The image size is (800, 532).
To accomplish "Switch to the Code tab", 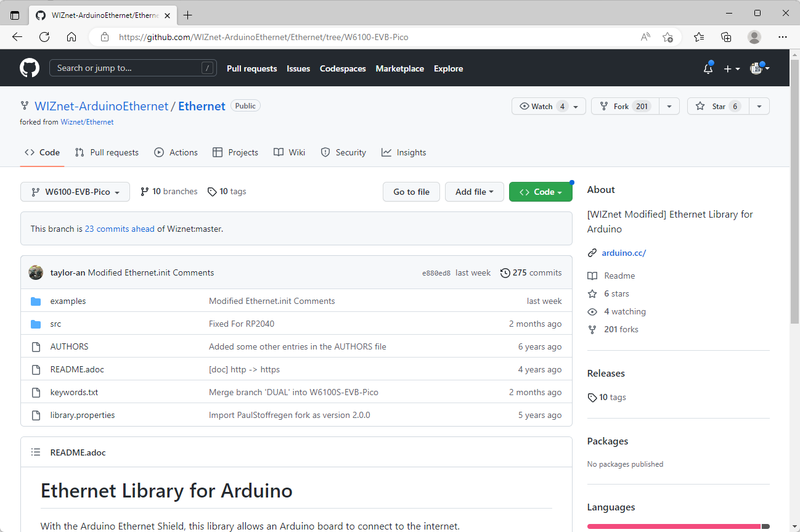I will pos(42,152).
